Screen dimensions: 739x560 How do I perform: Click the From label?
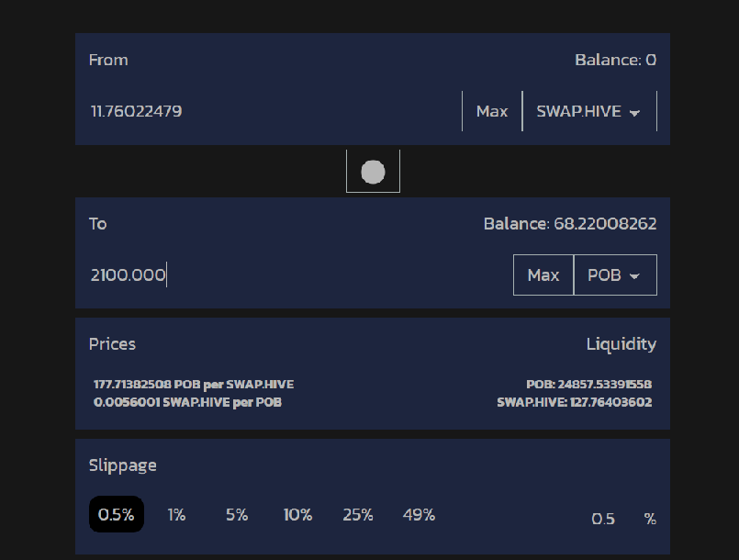[108, 60]
